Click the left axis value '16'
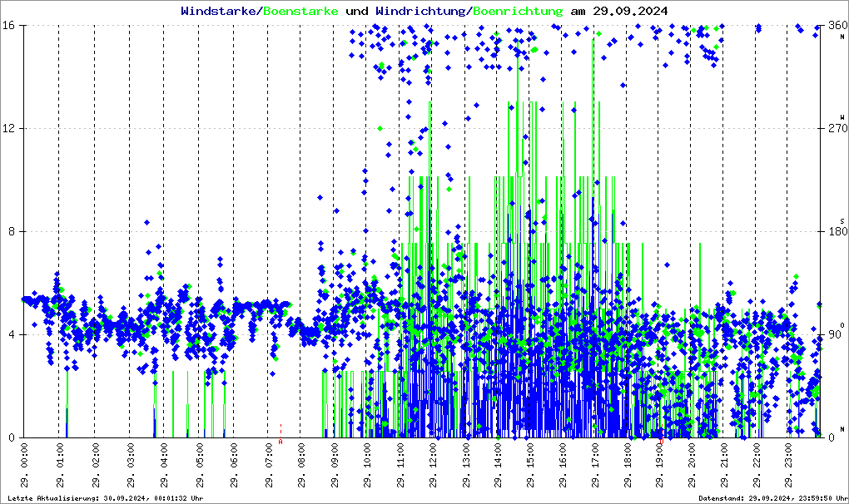849x504 pixels. point(7,26)
